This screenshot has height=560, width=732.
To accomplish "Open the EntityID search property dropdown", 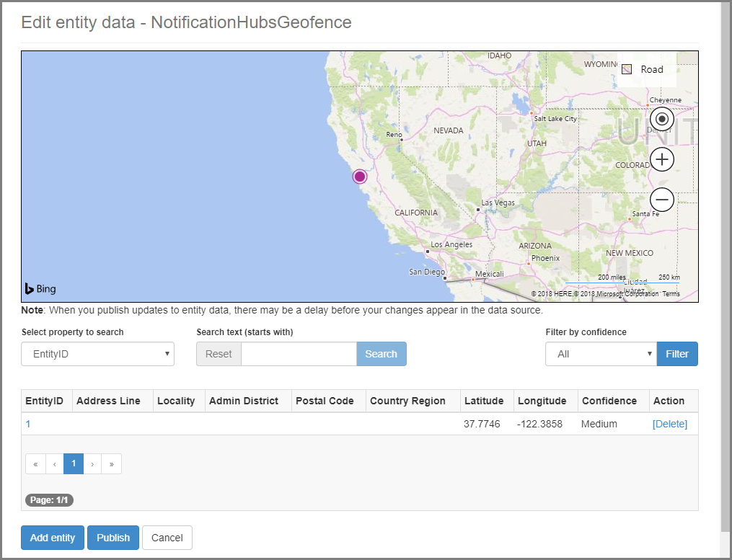I will (97, 354).
